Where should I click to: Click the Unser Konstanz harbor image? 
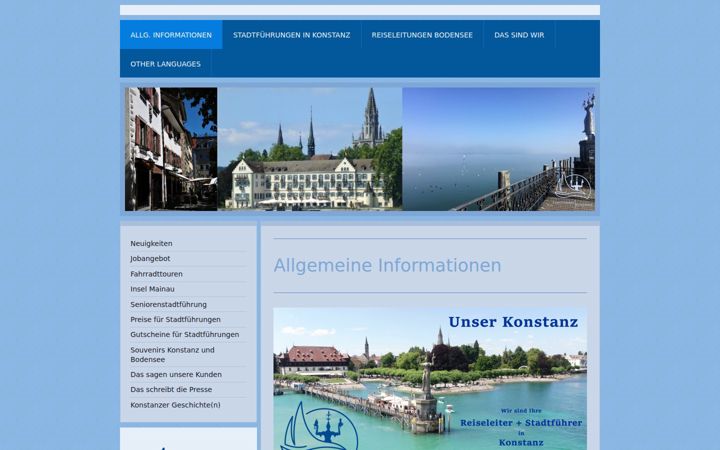(x=430, y=379)
